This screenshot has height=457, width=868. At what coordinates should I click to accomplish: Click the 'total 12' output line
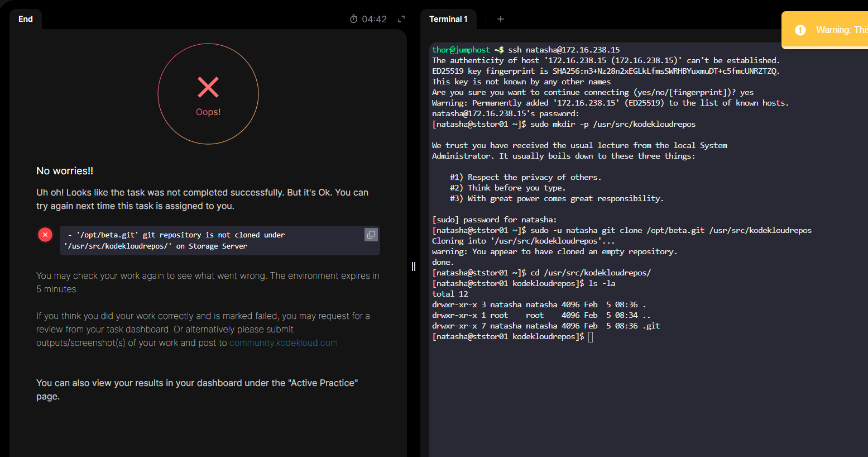[x=450, y=294]
